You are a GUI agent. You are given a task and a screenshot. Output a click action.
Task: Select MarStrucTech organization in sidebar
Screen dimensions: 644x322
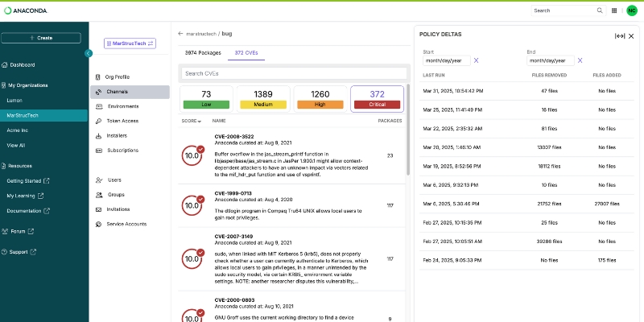click(x=44, y=115)
